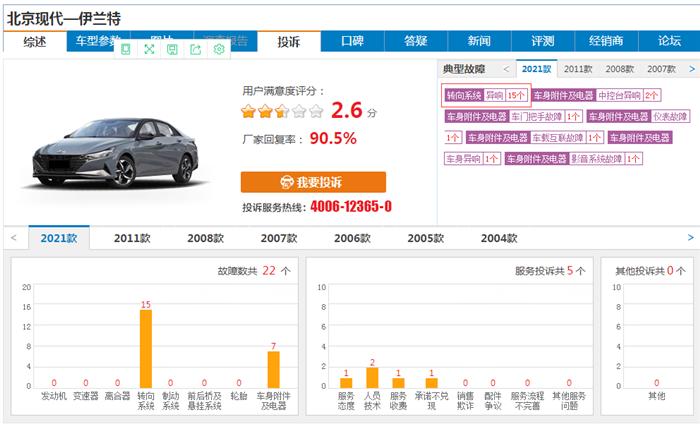The height and width of the screenshot is (426, 700).
Task: Click the 车载互联故障 1个 fault tag
Action: (535, 138)
